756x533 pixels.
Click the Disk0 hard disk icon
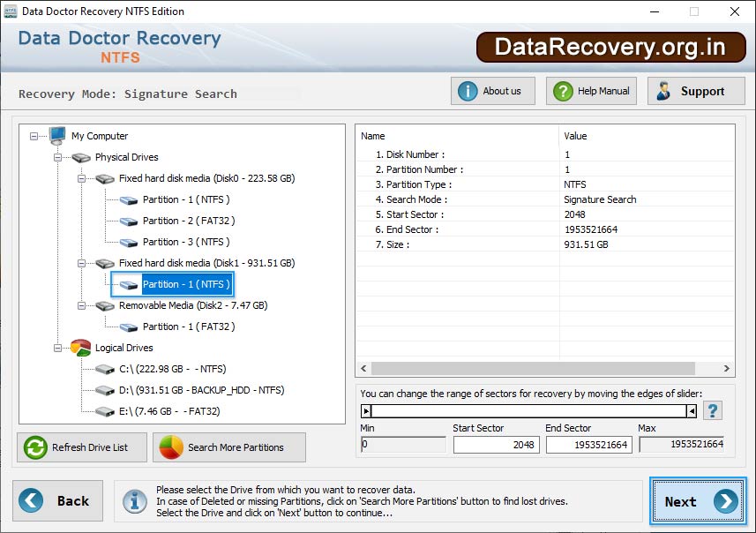[x=105, y=179]
